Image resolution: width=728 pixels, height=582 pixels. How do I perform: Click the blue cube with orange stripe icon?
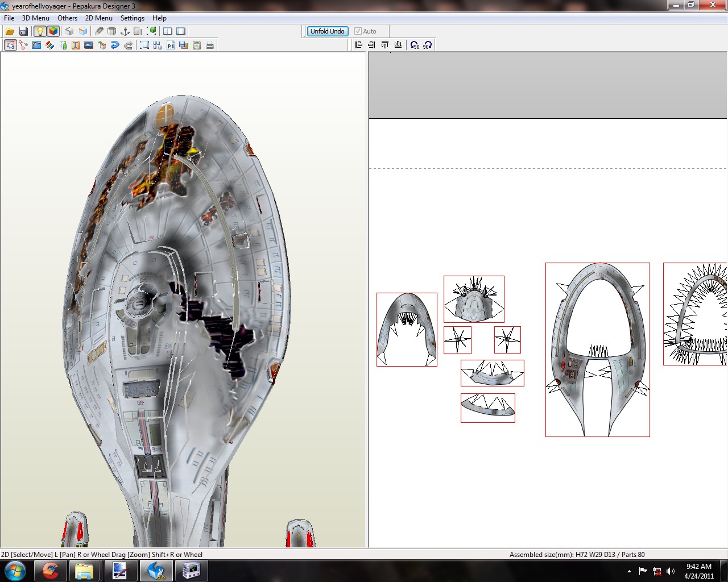tap(83, 31)
